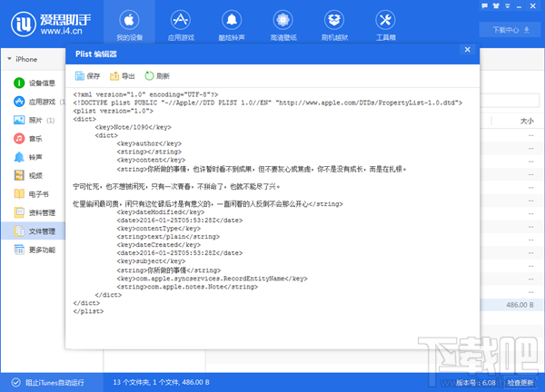Click the dropbox-style flash icon in top nav
Viewport: 545px width, 392px height.
click(334, 20)
